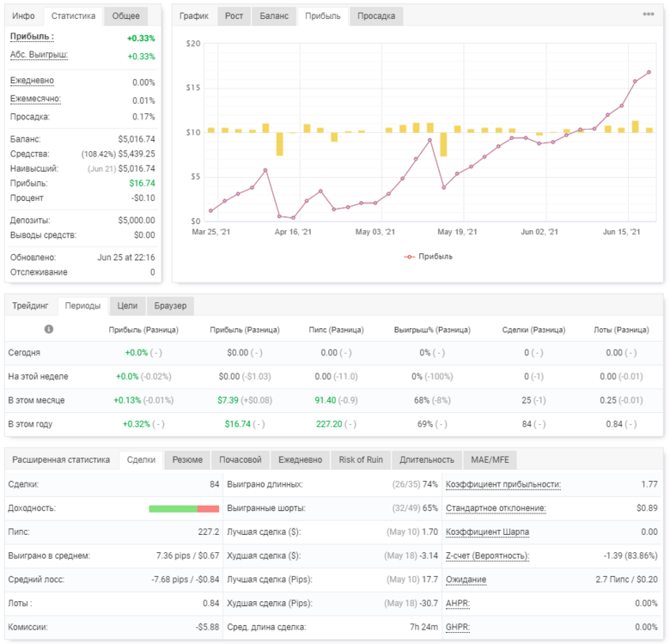Screen dimensions: 670x644
Task: Select the Прибыль chart tab
Action: click(x=323, y=15)
